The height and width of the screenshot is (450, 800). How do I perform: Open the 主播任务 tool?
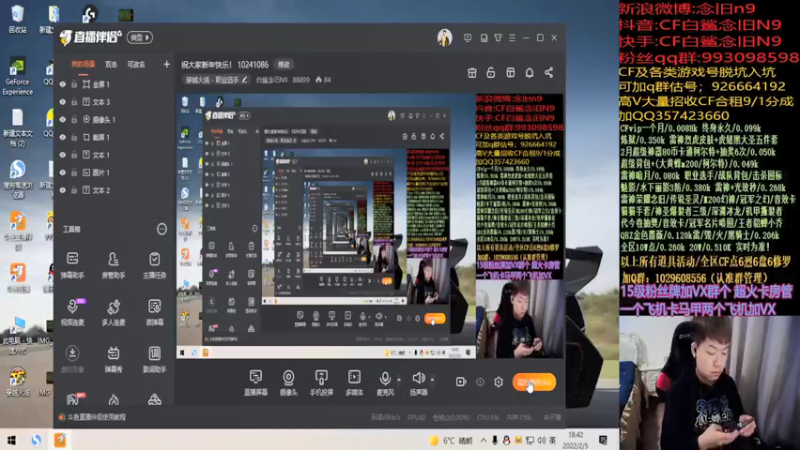click(154, 264)
